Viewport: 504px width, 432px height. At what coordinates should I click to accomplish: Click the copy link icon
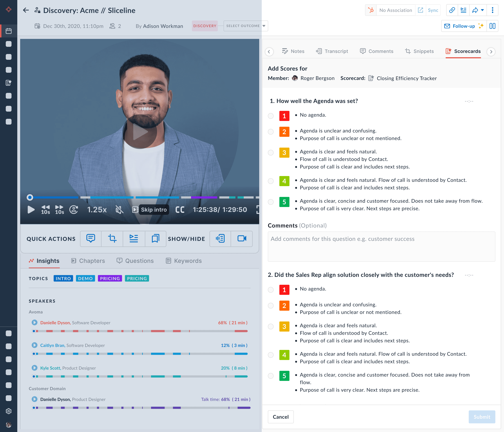click(x=452, y=10)
